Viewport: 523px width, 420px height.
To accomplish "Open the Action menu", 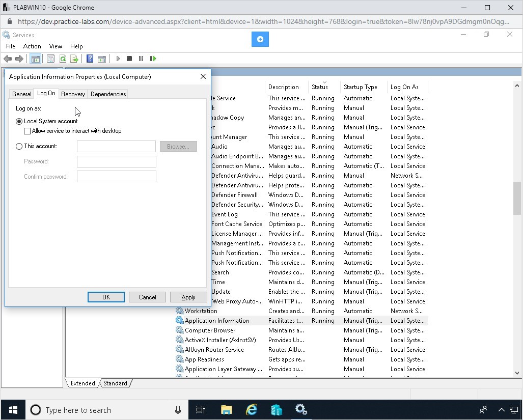I will 32,46.
